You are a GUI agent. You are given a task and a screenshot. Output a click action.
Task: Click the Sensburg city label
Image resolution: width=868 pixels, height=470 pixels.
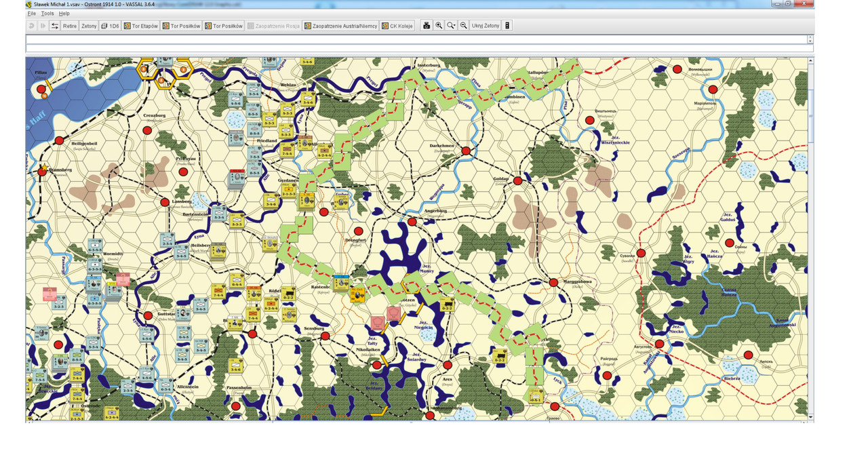[x=315, y=328]
